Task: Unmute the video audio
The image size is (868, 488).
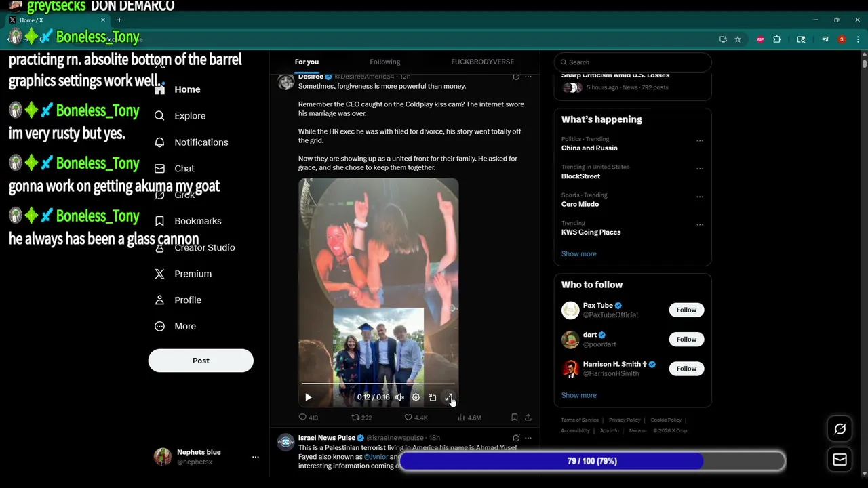Action: pos(400,397)
